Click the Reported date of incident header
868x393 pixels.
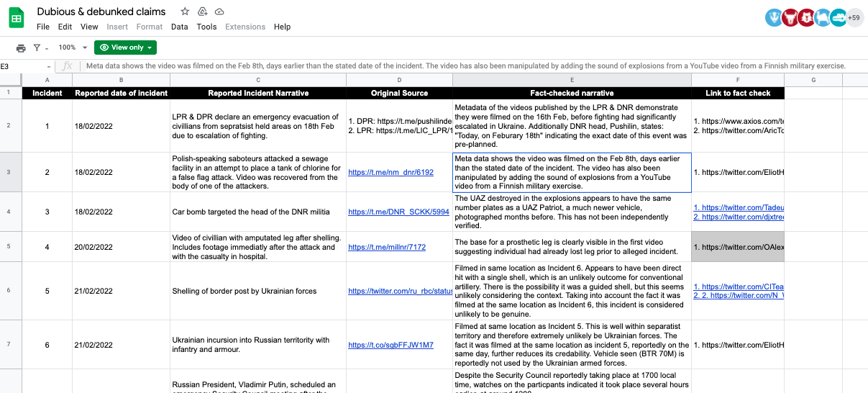coord(122,93)
